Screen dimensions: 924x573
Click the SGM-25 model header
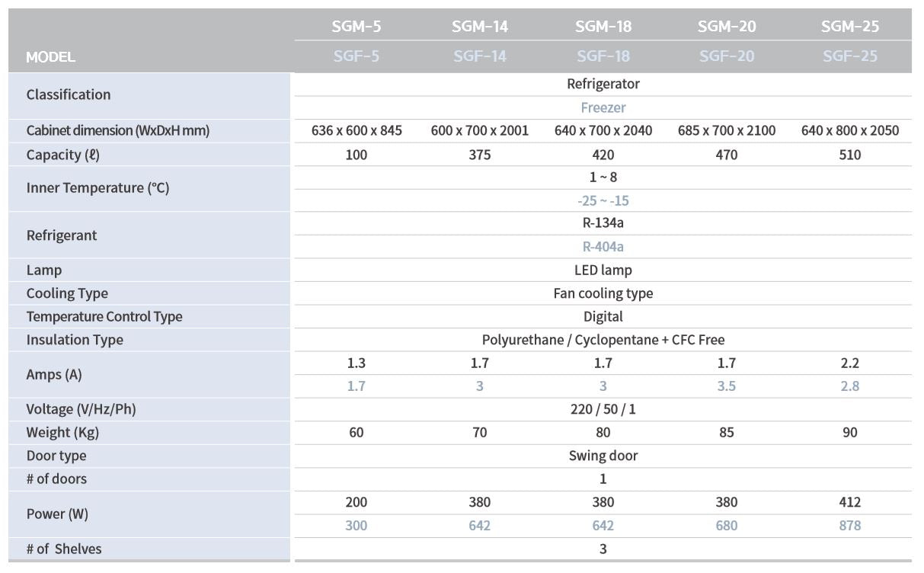click(x=850, y=27)
